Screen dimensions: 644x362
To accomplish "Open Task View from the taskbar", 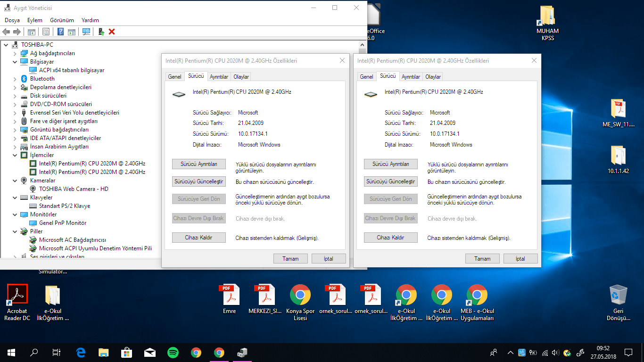I will point(57,352).
